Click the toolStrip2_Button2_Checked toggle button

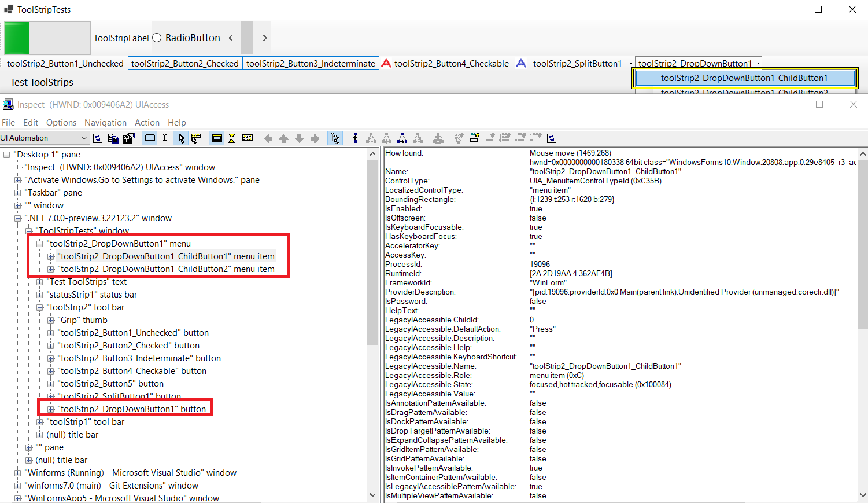tap(185, 63)
